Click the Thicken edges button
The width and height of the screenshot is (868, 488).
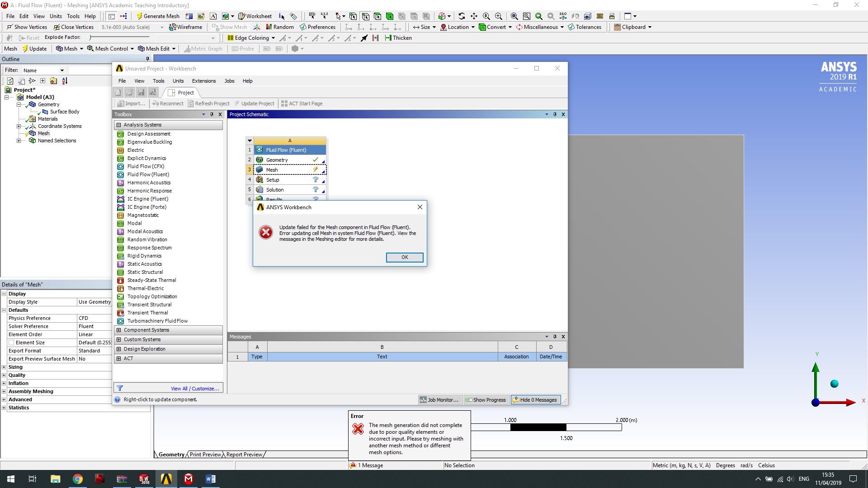coord(398,38)
